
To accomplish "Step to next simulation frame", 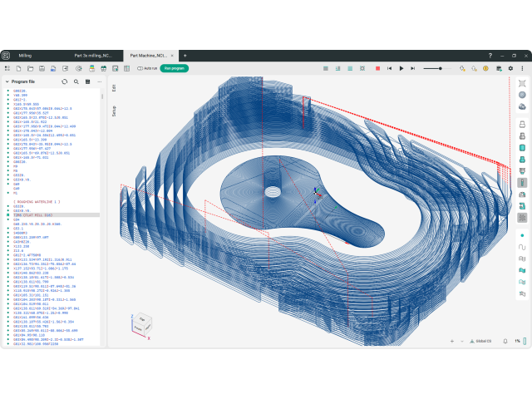I will pyautogui.click(x=413, y=68).
